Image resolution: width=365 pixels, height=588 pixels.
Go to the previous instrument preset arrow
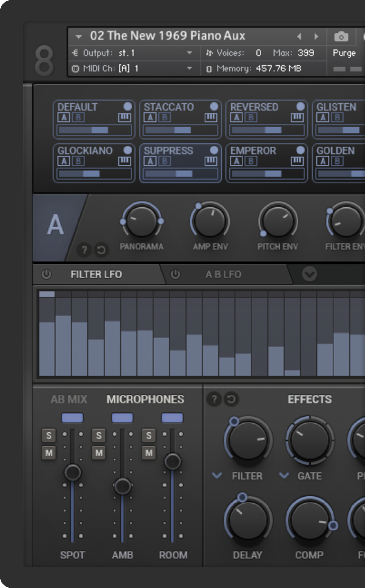pyautogui.click(x=299, y=36)
